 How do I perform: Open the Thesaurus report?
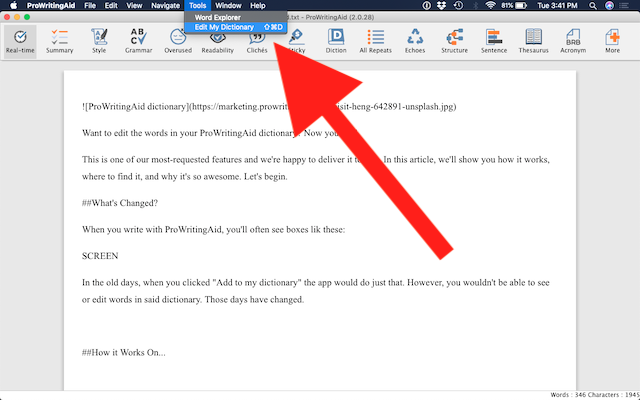(533, 42)
